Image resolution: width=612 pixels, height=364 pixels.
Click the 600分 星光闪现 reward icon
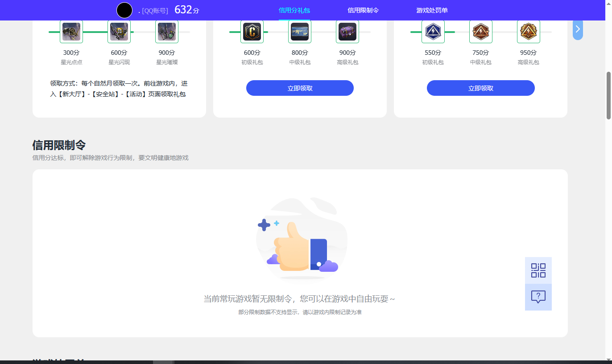coord(119,32)
